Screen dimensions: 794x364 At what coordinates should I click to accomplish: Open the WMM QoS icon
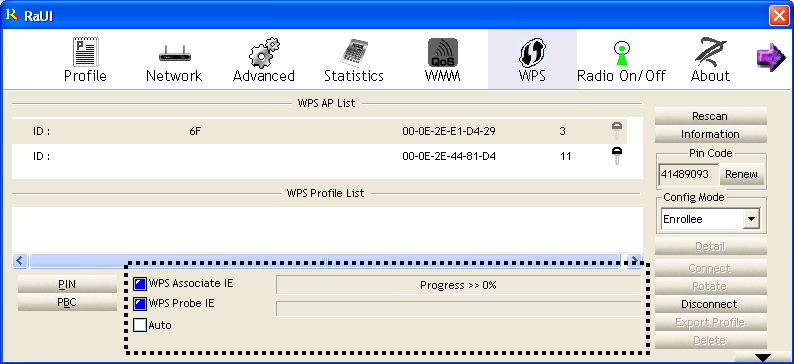[443, 53]
